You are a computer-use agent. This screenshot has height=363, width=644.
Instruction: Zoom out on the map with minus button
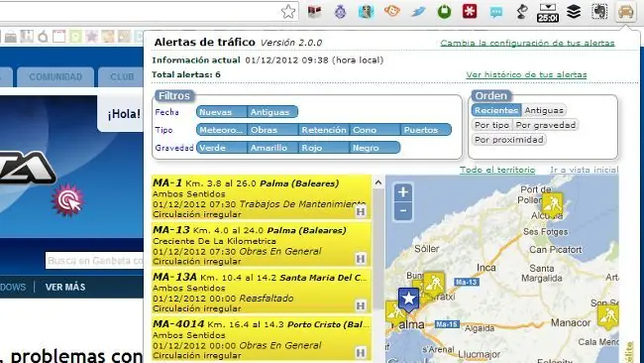click(x=403, y=211)
